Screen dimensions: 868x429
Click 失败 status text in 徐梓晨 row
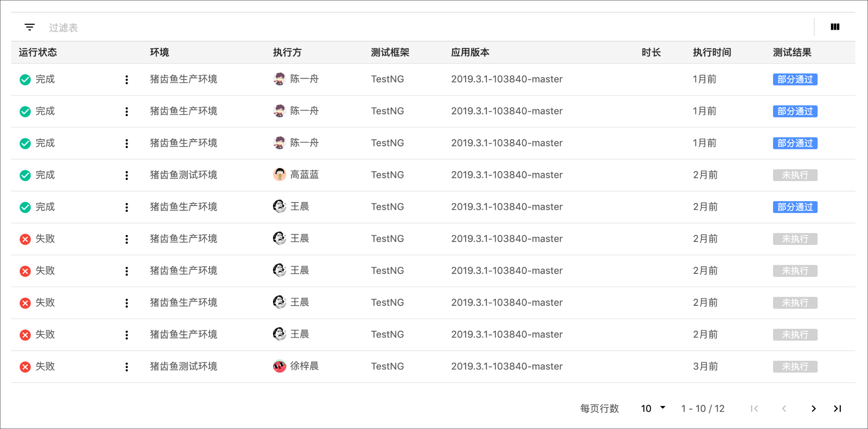(45, 366)
